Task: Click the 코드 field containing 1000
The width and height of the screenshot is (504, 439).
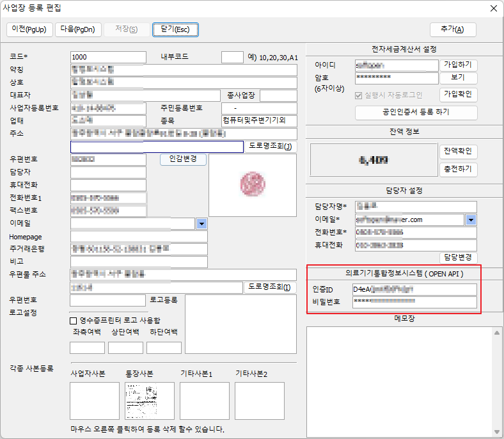Action: 108,57
